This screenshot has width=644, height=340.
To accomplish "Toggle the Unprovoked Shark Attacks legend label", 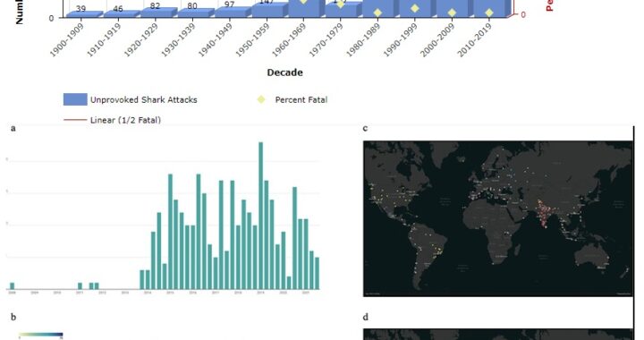I will click(x=144, y=100).
